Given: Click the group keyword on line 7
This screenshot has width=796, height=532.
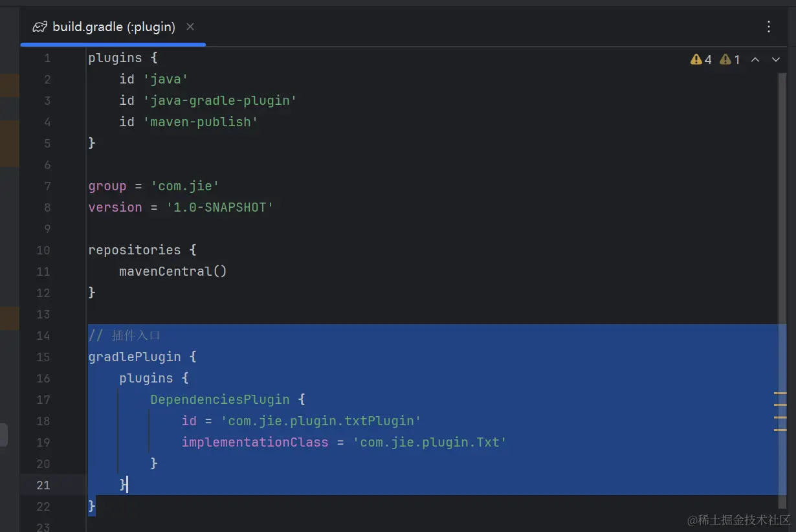Looking at the screenshot, I should 107,186.
